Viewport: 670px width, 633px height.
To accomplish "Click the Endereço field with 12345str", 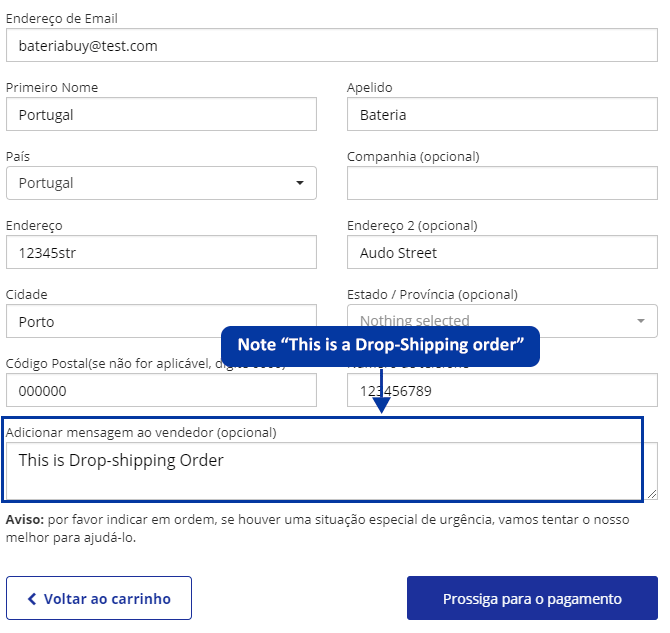I will (161, 252).
